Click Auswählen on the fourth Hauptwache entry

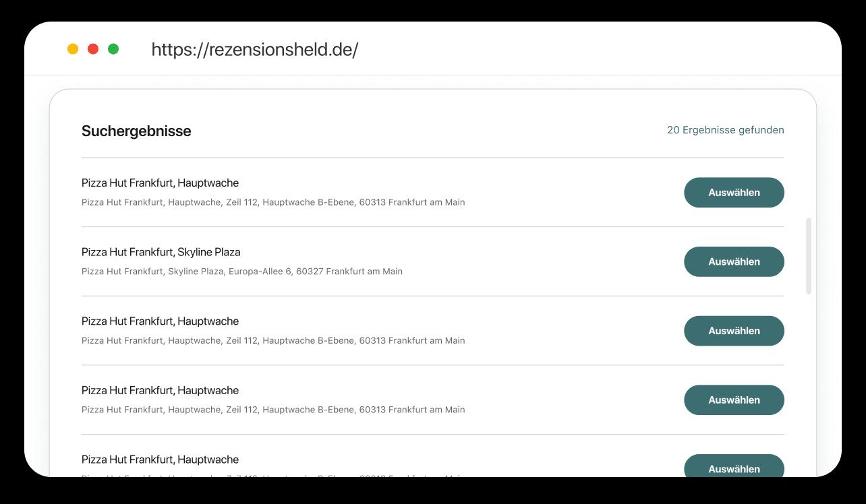pos(734,400)
